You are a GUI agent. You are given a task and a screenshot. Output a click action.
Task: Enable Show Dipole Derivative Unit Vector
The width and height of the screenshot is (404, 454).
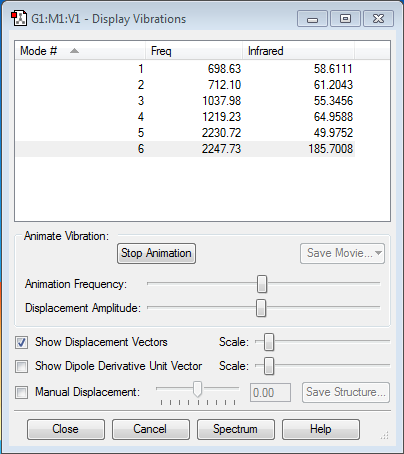coord(22,366)
